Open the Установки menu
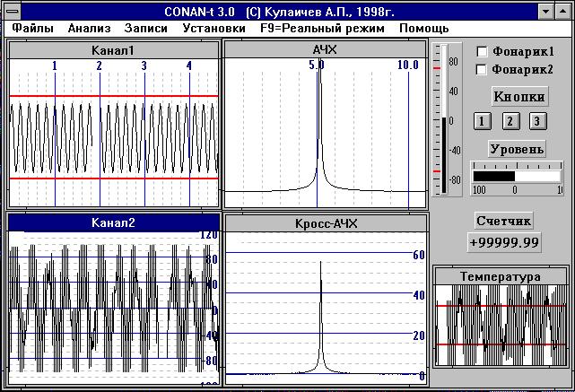The width and height of the screenshot is (575, 392). tap(213, 28)
